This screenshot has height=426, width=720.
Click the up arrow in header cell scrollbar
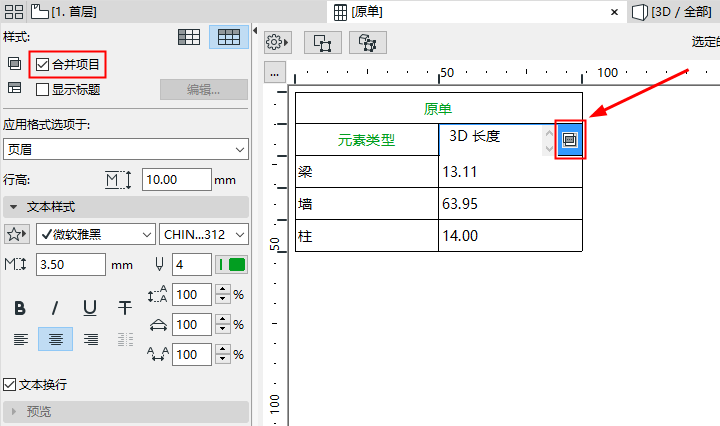pos(549,133)
